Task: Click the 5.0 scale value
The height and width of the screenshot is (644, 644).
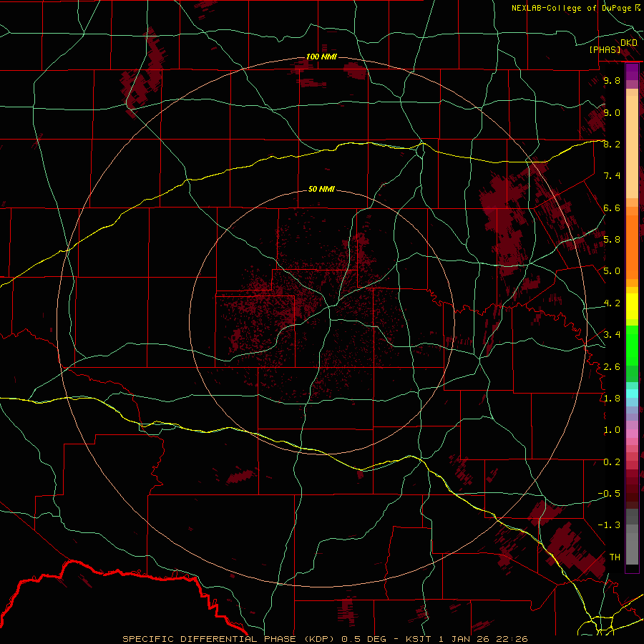Action: click(x=612, y=271)
